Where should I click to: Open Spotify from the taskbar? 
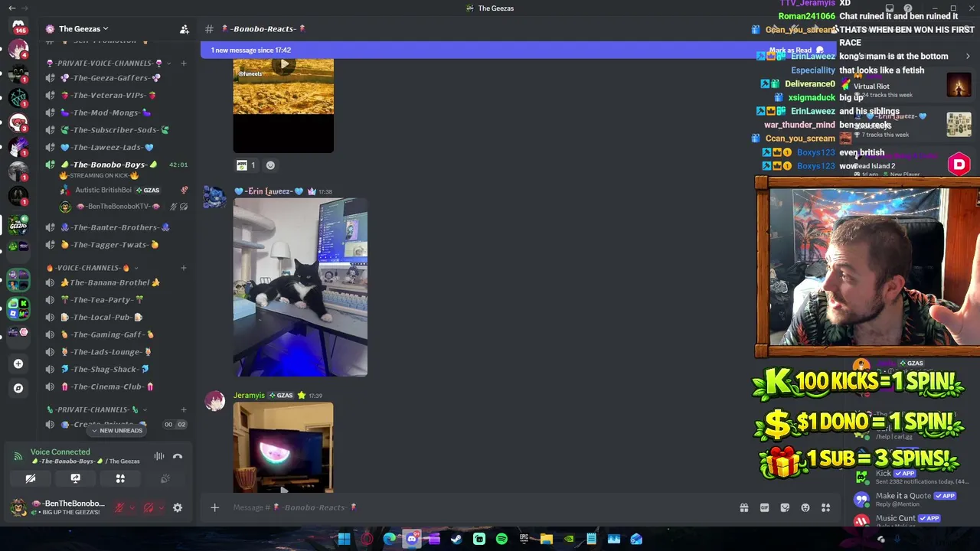tap(501, 540)
